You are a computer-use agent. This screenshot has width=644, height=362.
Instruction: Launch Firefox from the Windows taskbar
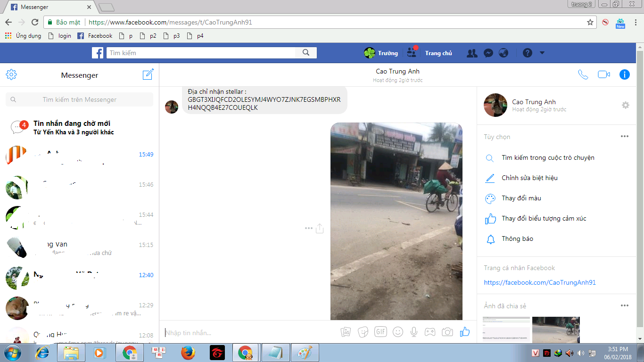188,353
